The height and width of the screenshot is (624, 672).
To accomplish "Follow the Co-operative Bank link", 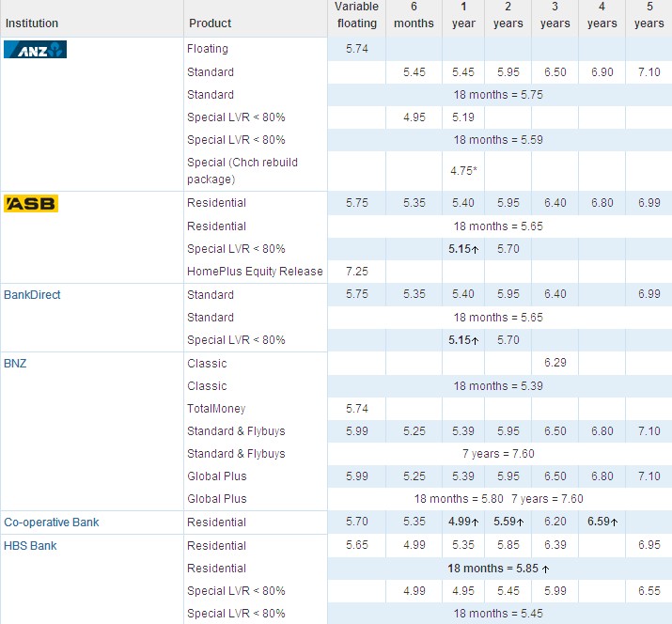I will tap(52, 523).
